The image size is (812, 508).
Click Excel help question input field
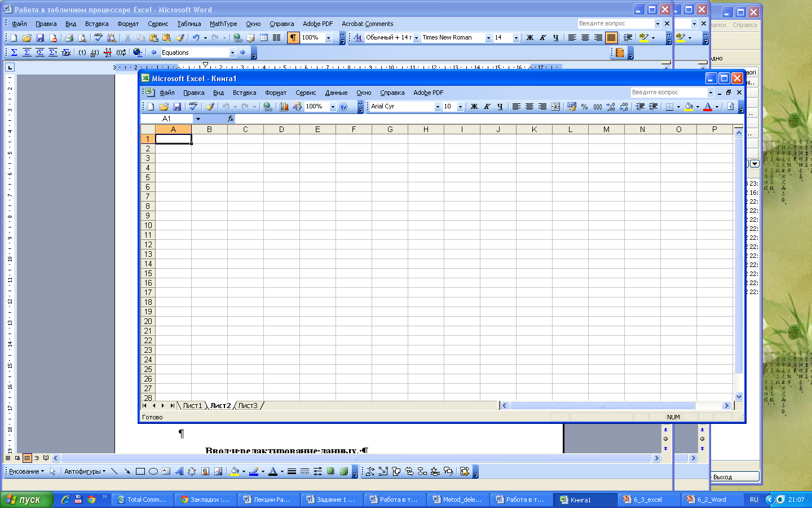[668, 93]
